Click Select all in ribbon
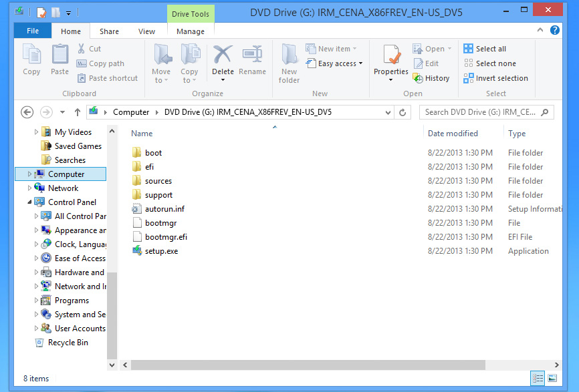The width and height of the screenshot is (579, 392). tap(485, 49)
